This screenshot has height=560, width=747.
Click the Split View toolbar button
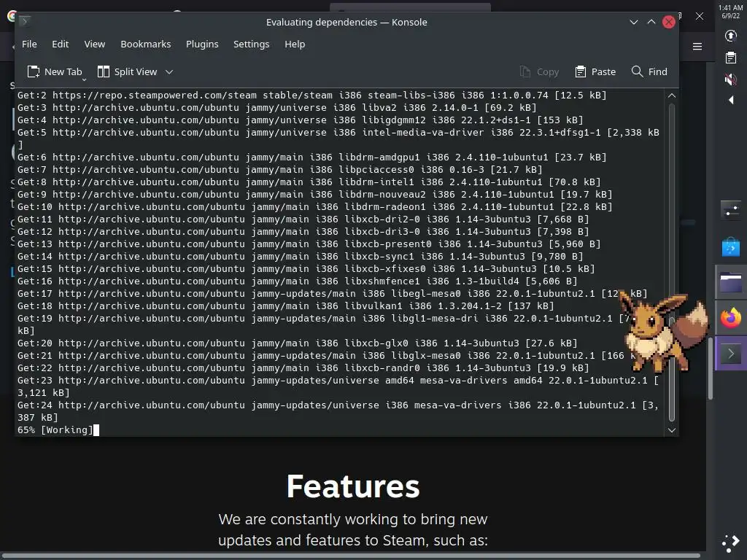coord(127,72)
